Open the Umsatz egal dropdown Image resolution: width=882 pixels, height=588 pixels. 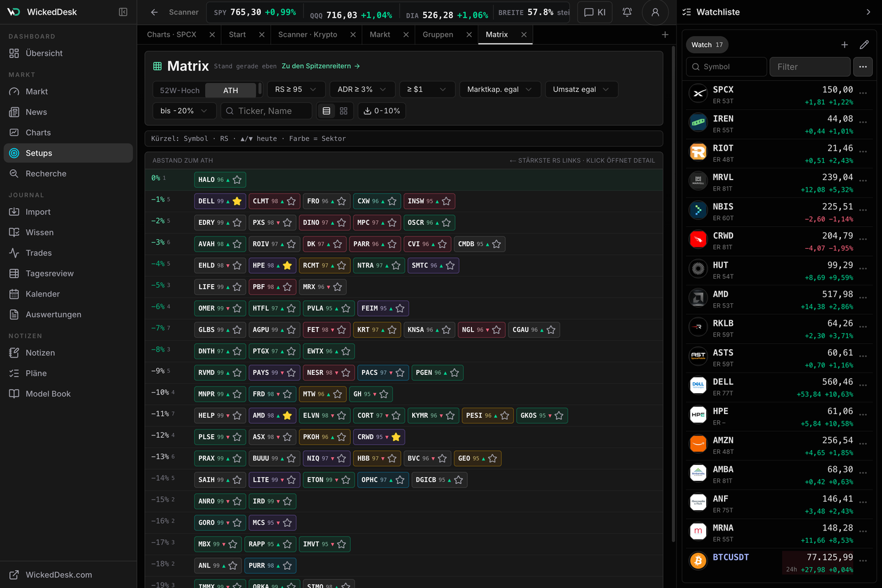581,89
